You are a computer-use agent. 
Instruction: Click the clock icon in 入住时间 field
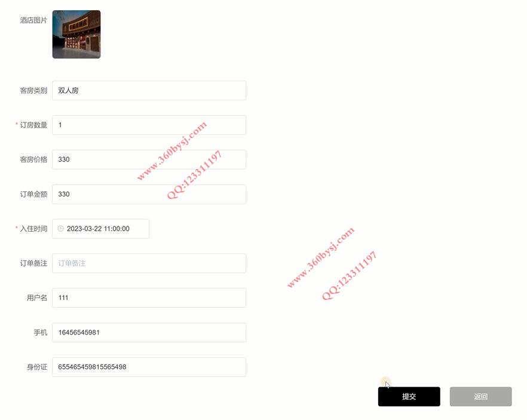[x=60, y=228]
